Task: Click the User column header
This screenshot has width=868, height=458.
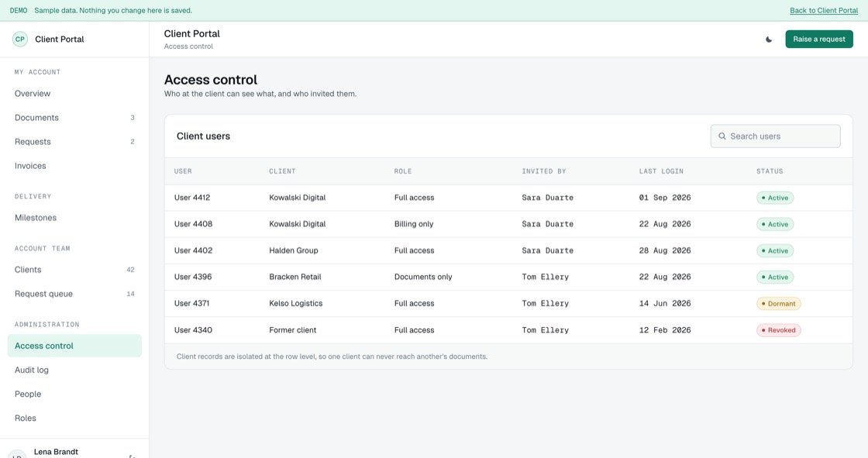Action: pos(183,171)
